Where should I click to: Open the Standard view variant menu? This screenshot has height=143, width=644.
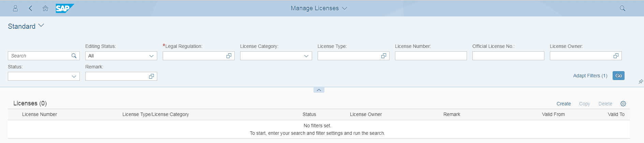41,26
